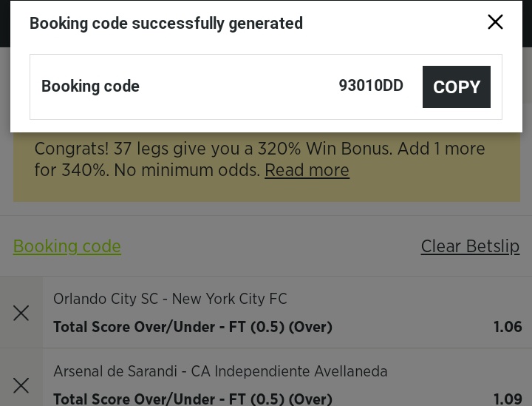Image resolution: width=532 pixels, height=406 pixels.
Task: Copy the booking code 93010DD
Action: click(457, 87)
